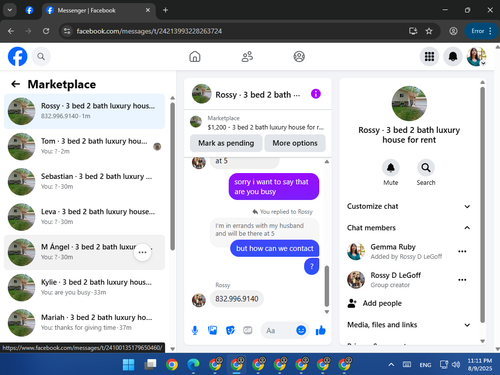This screenshot has width=500, height=375.
Task: Click the browser reload button
Action: coord(46,31)
